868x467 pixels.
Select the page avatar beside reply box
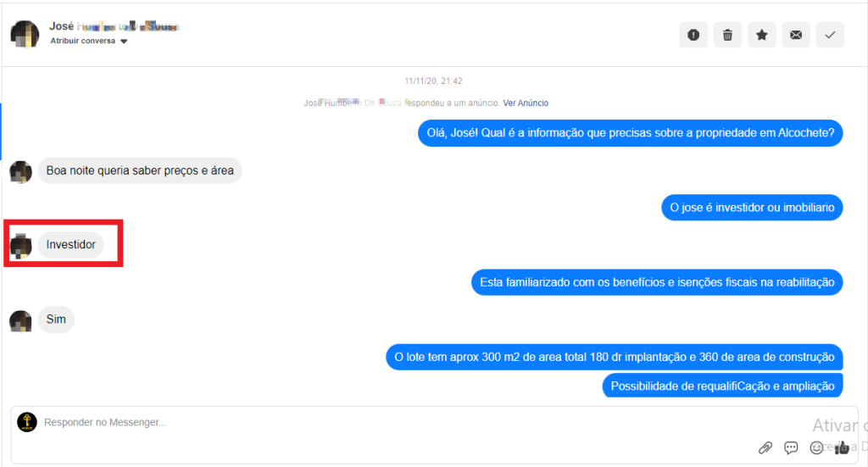pos(26,421)
